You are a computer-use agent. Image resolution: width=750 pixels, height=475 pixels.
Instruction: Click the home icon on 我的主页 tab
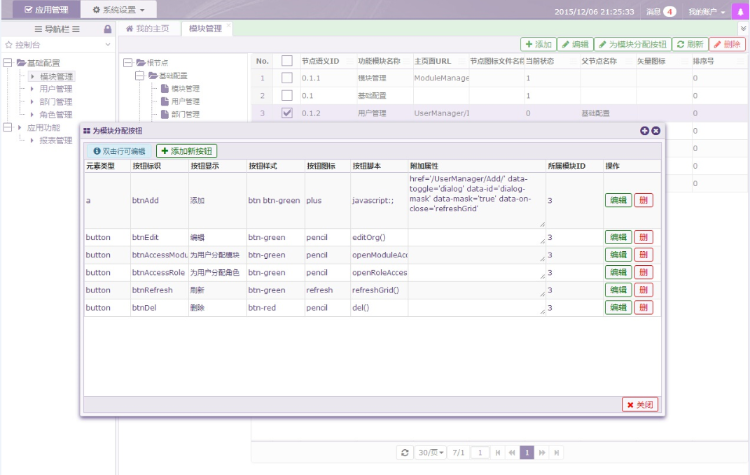tap(129, 29)
